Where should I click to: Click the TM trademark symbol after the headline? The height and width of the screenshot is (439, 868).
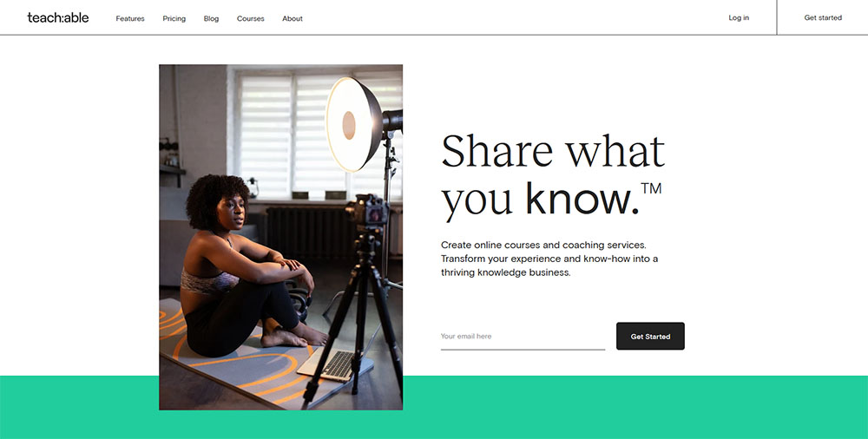[651, 189]
